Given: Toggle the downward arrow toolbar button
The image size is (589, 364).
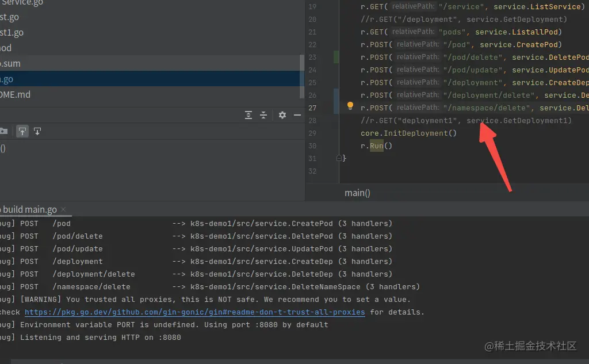Looking at the screenshot, I should [x=37, y=131].
